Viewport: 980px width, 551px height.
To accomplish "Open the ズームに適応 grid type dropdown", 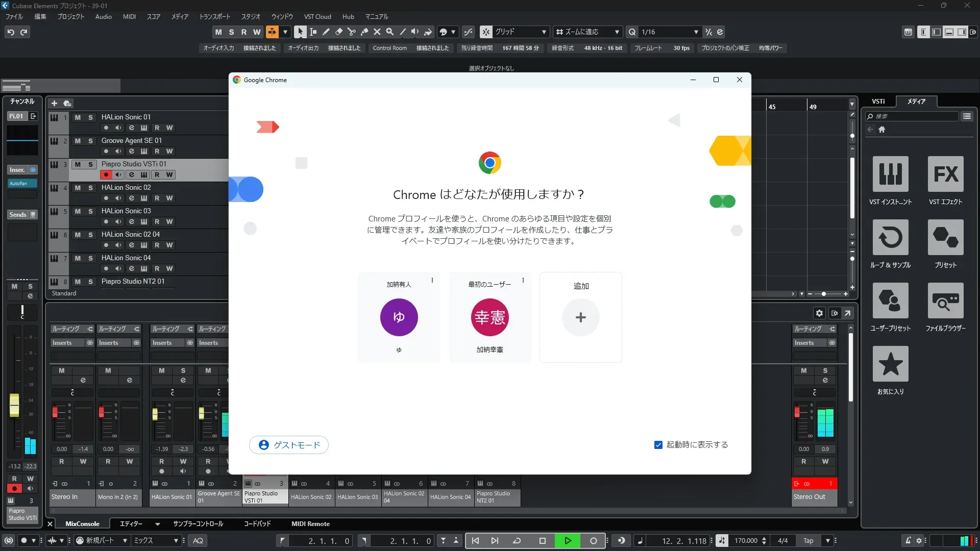I will (x=617, y=32).
